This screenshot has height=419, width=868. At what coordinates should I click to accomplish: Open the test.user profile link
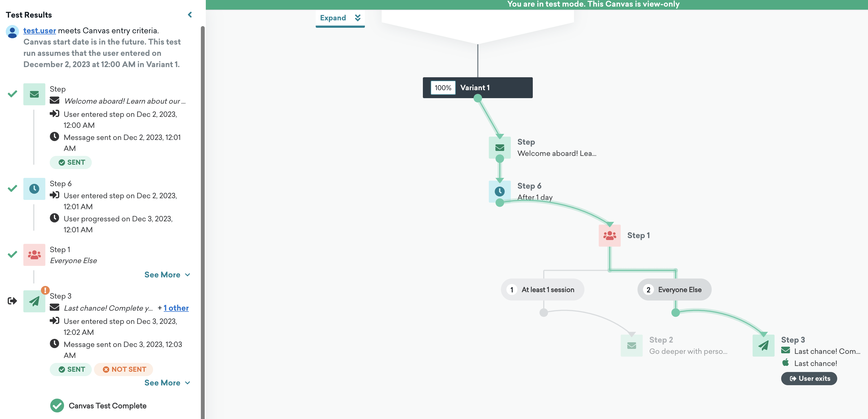coord(39,31)
